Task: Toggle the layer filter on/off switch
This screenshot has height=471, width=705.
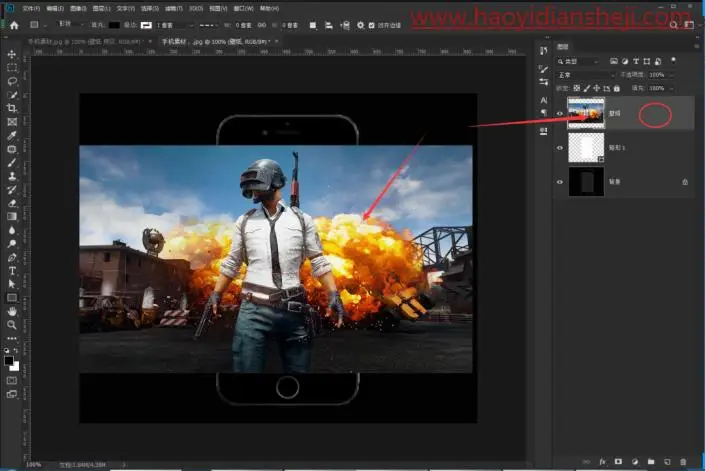Action: 673,60
